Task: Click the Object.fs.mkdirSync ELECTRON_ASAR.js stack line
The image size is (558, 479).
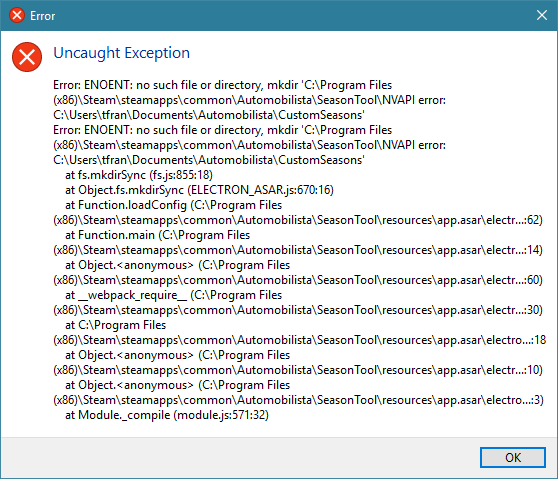Action: click(199, 190)
